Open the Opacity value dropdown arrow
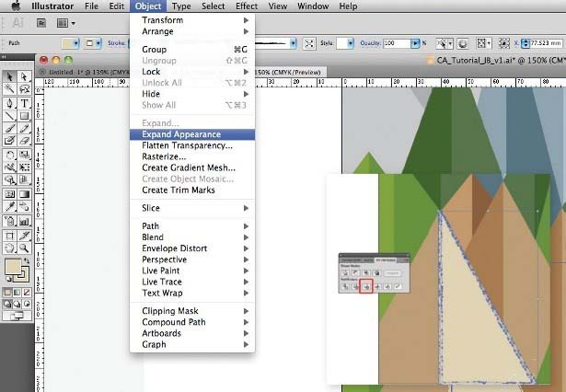Viewport: 566px width, 392px height. (415, 43)
